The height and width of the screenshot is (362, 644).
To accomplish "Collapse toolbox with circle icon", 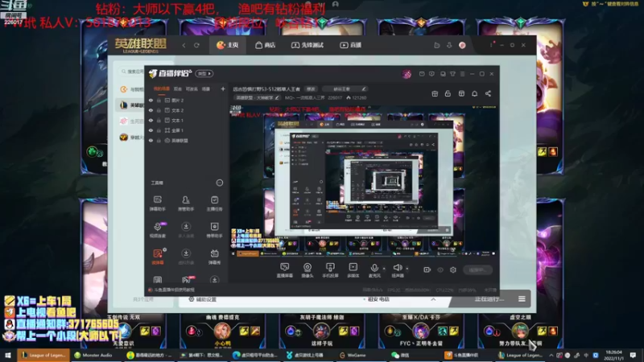I will pyautogui.click(x=219, y=183).
